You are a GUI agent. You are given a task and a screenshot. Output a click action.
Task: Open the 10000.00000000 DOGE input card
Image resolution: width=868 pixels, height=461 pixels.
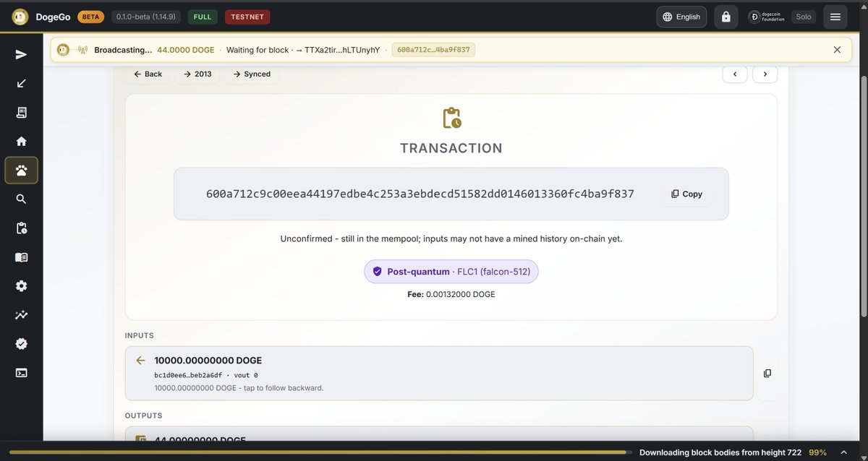point(439,373)
